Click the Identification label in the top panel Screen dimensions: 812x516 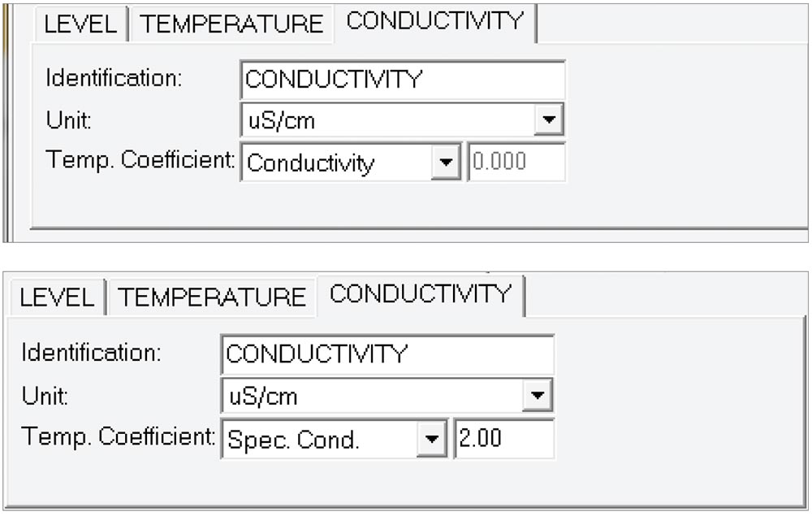tap(99, 79)
